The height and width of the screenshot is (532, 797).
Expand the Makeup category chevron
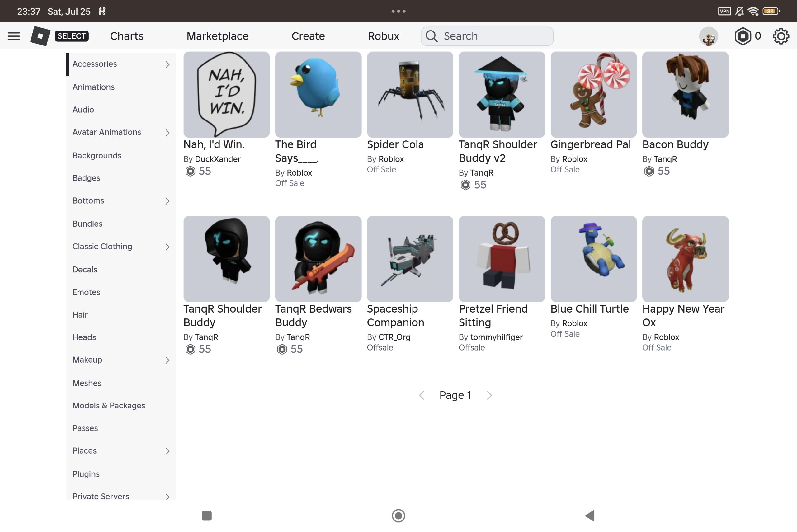(167, 360)
